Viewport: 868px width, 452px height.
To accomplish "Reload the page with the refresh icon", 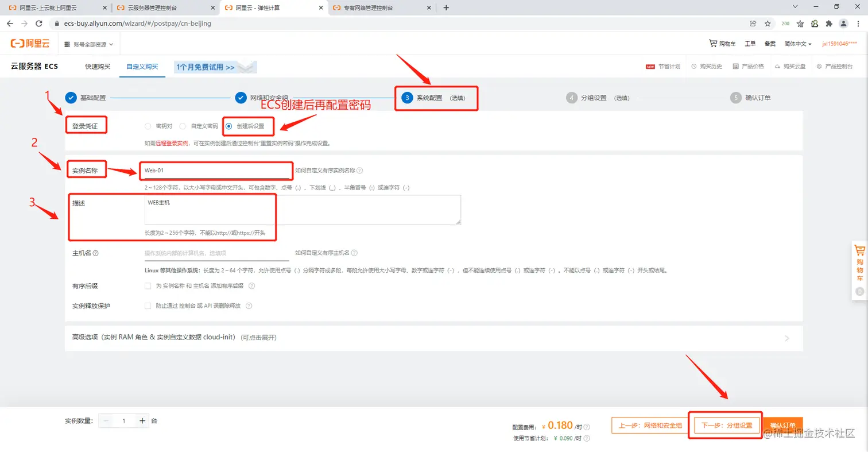I will (39, 24).
